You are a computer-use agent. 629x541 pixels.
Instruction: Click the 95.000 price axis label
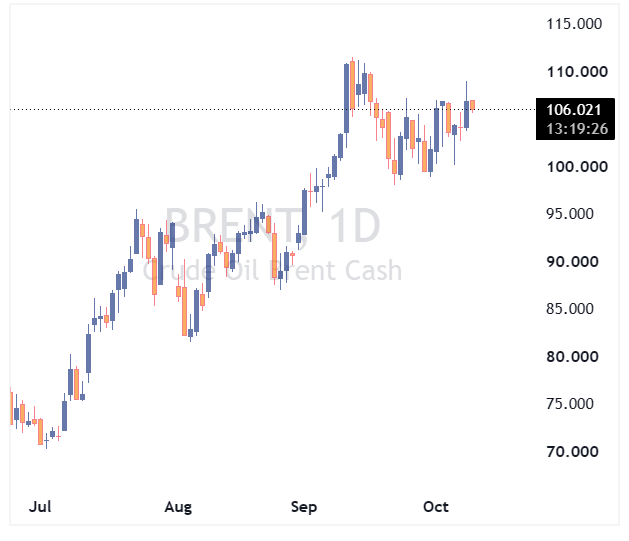(570, 214)
